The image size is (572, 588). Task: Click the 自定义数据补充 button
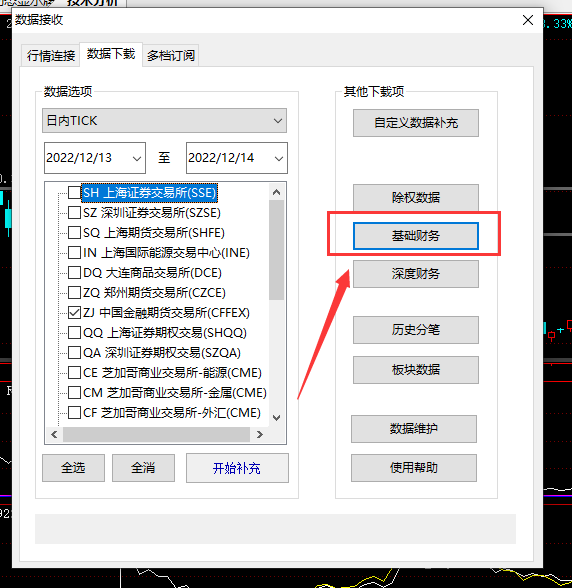click(x=416, y=123)
